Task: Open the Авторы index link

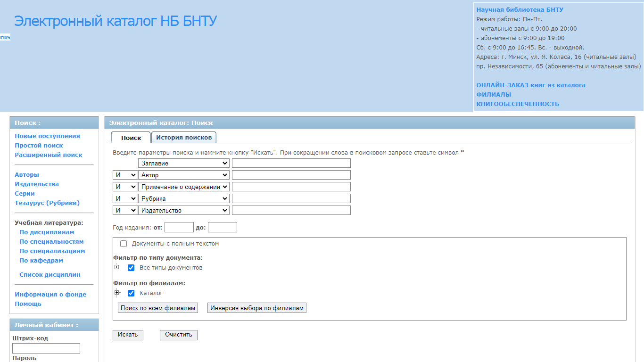Action: coord(27,175)
